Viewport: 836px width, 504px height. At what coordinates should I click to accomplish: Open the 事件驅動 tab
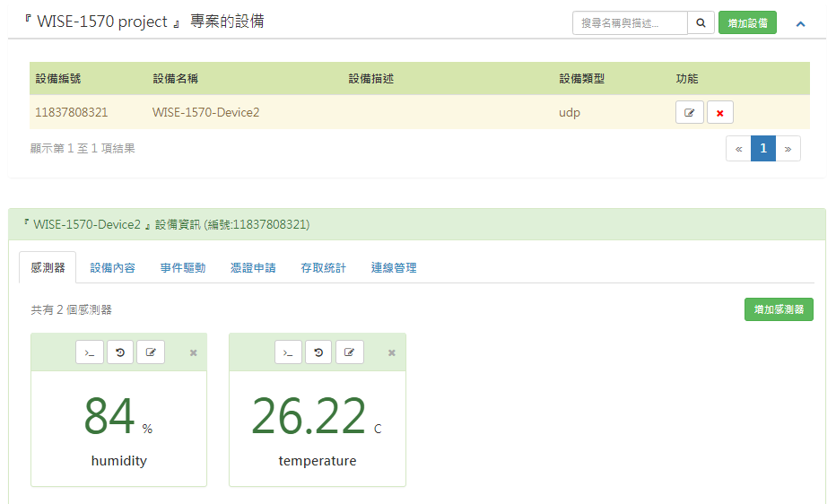(x=183, y=267)
